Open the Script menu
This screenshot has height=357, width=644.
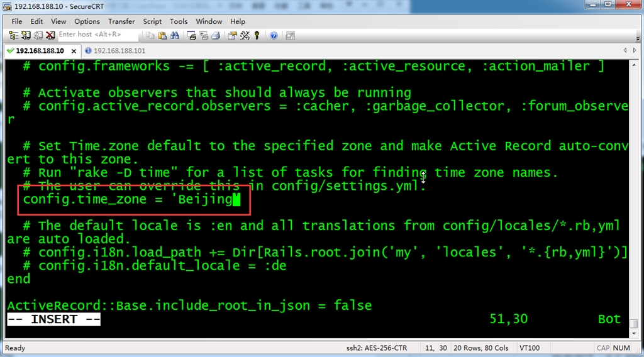[152, 21]
